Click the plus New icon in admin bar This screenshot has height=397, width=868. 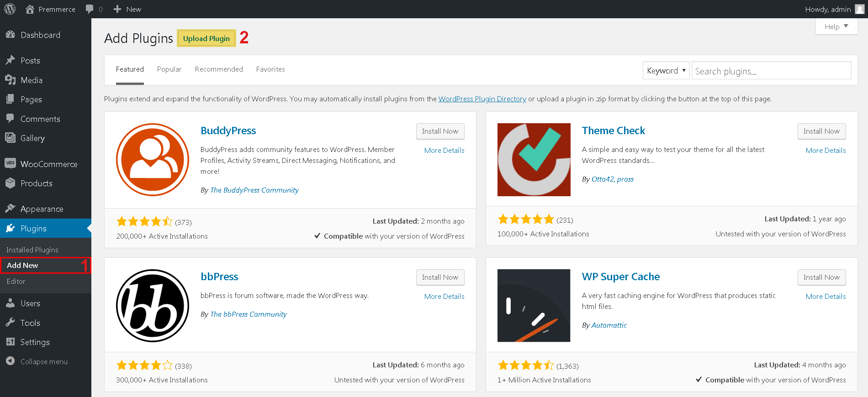(117, 9)
